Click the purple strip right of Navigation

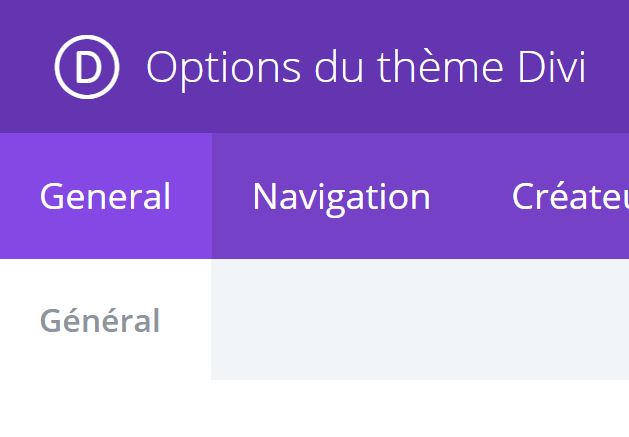coord(470,196)
